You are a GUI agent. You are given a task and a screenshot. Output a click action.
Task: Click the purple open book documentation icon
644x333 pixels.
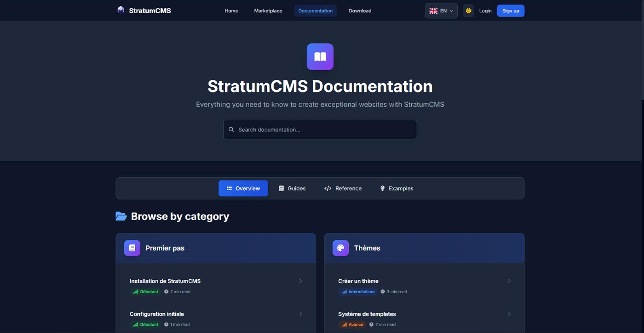(320, 57)
